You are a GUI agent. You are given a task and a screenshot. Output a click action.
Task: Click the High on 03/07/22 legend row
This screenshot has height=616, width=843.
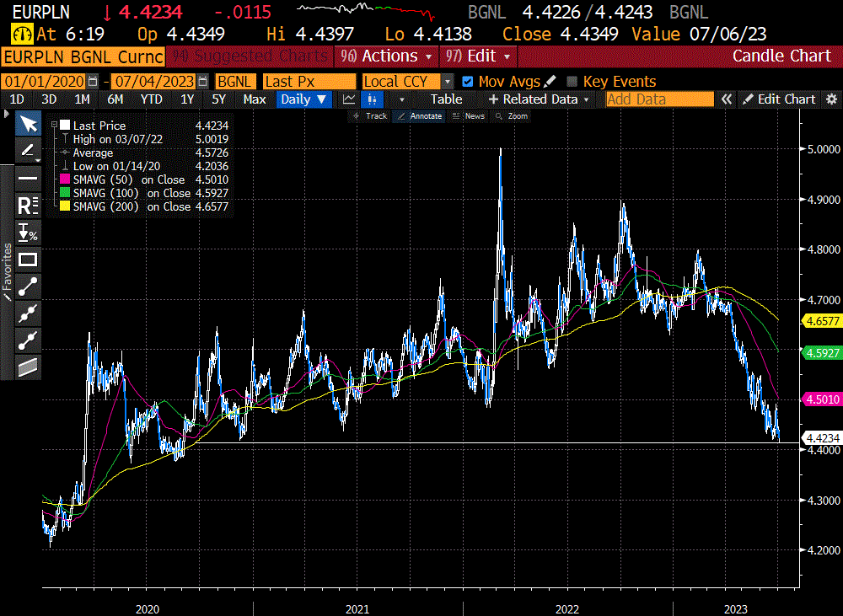click(144, 139)
